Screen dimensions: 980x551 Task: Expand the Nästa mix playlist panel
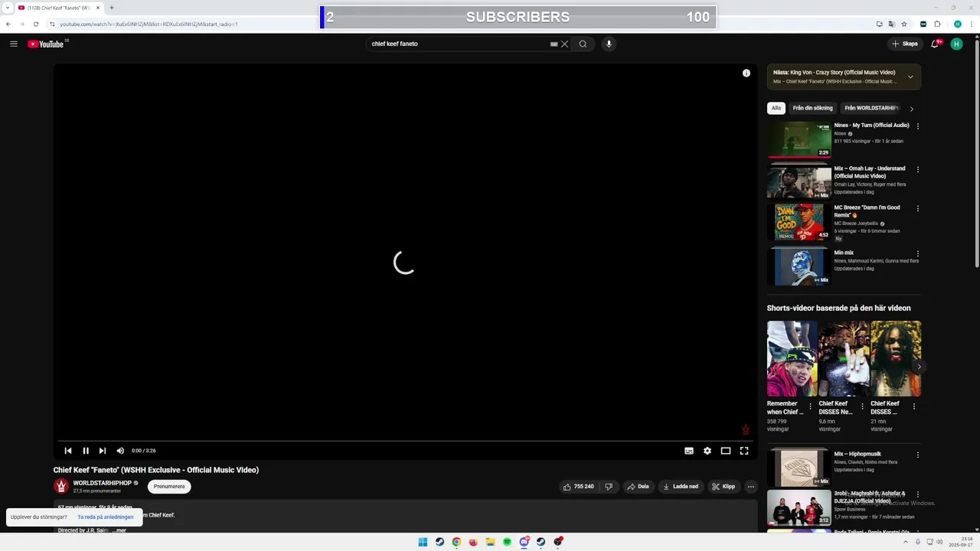[910, 77]
